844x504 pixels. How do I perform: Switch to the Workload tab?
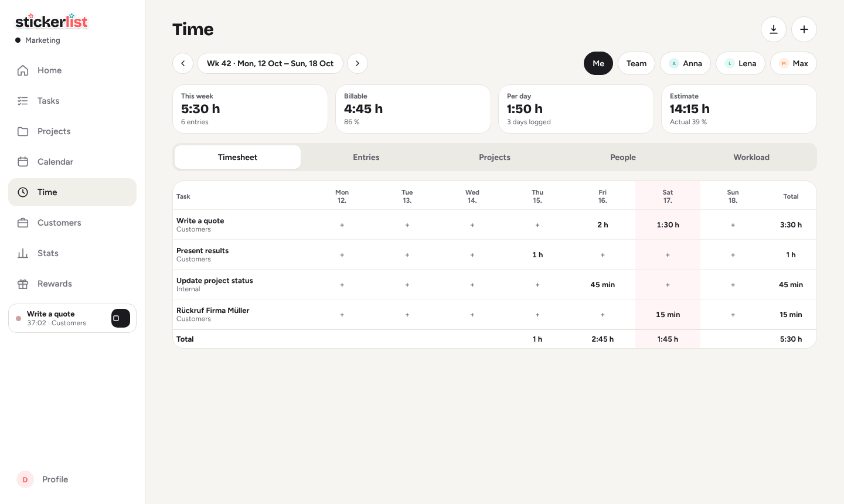751,157
